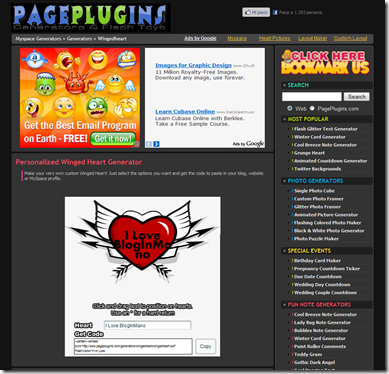The image size is (389, 374).
Task: Open the Images for Graphic Design ad
Action: coord(193,65)
